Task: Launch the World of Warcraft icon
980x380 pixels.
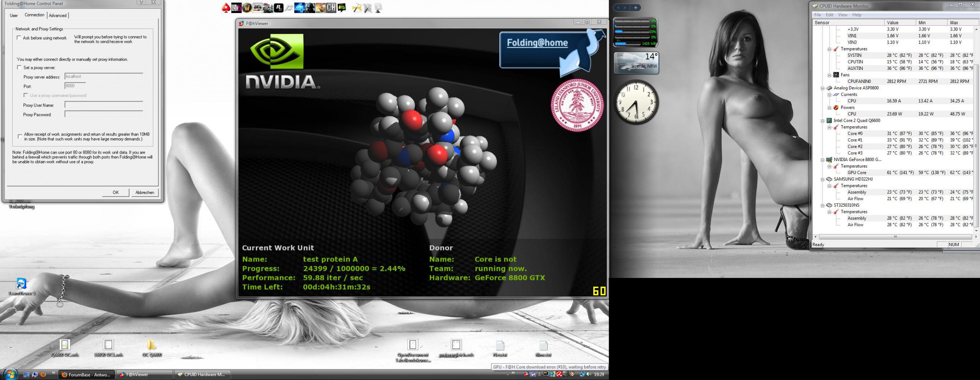Action: click(246, 7)
